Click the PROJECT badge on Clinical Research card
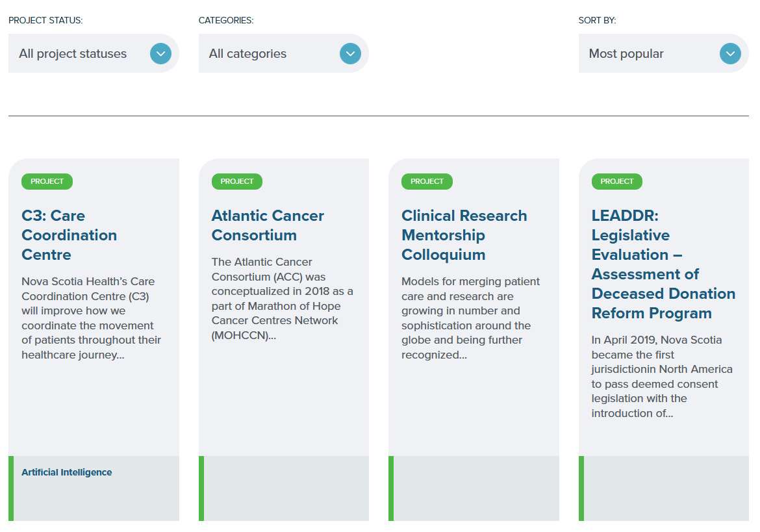The width and height of the screenshot is (760, 532). click(x=427, y=181)
